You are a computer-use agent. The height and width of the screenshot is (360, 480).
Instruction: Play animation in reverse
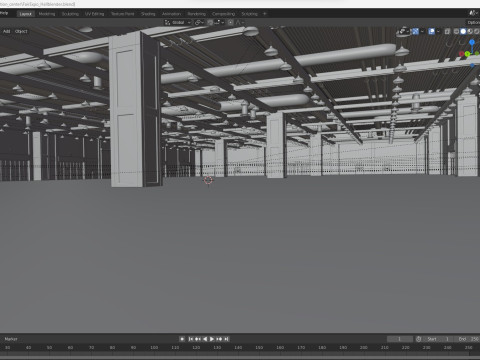tap(205, 339)
